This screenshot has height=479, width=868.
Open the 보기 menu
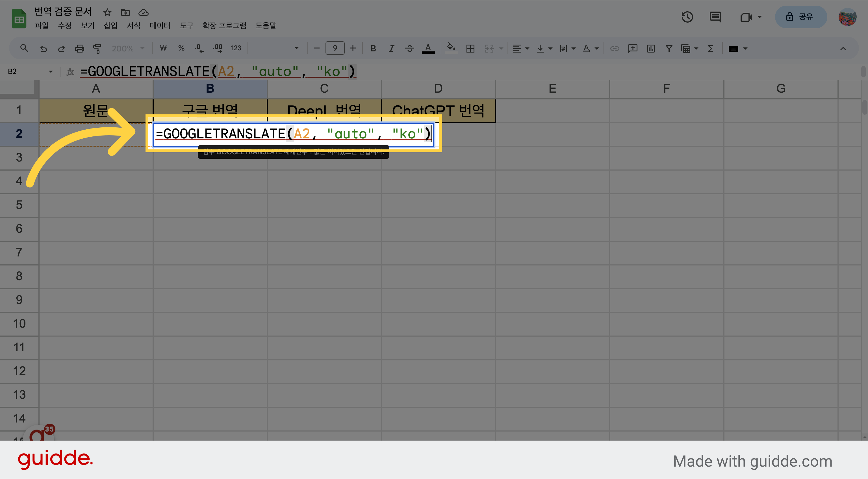click(88, 26)
